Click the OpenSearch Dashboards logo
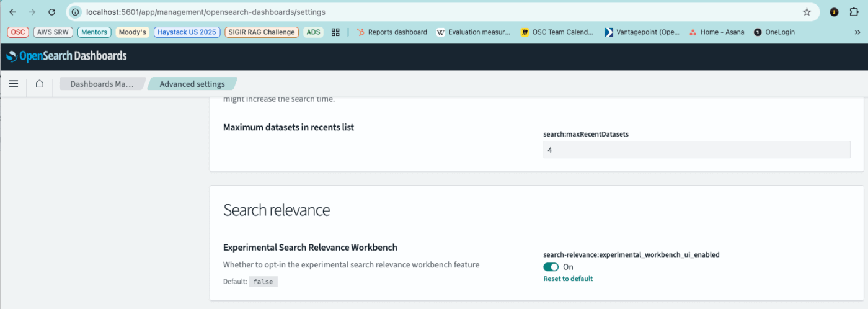This screenshot has width=868, height=309. (66, 56)
